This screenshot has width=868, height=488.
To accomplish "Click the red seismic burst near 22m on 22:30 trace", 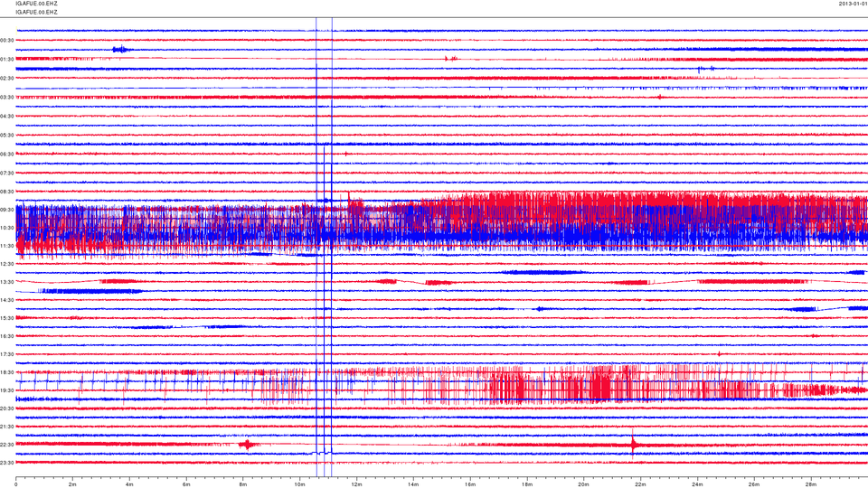I will pyautogui.click(x=633, y=444).
